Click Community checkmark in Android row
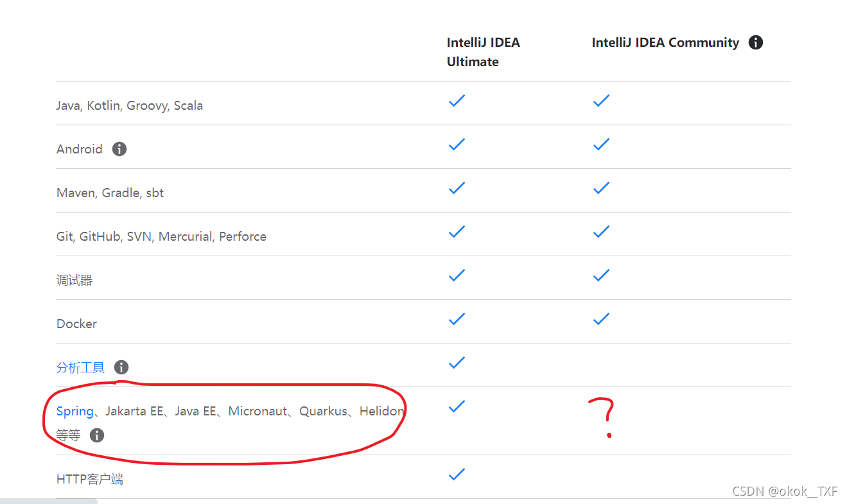The width and height of the screenshot is (847, 504). (601, 144)
